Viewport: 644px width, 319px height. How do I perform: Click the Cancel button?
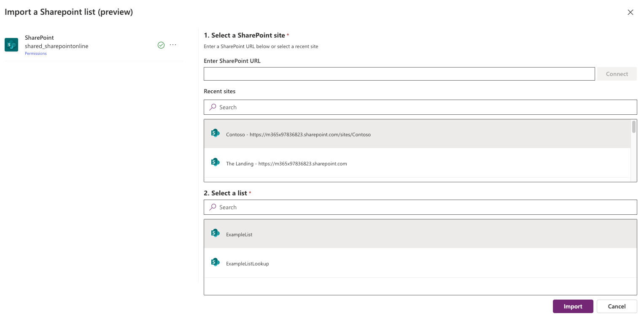pyautogui.click(x=617, y=306)
